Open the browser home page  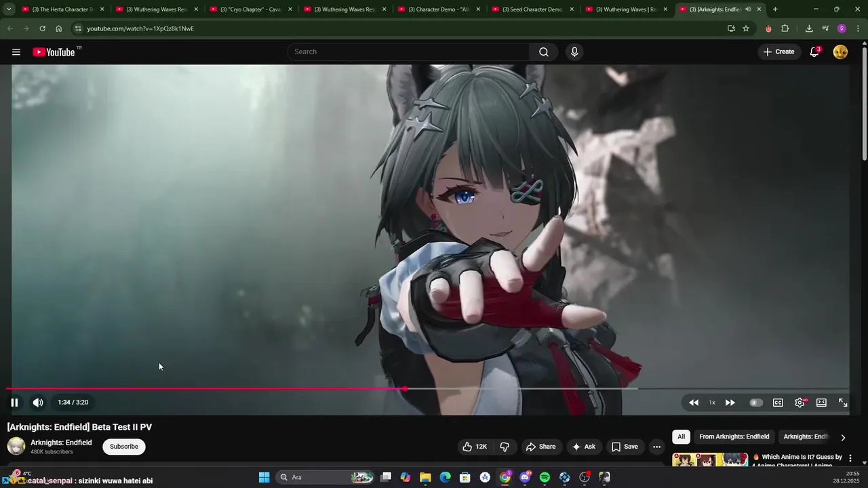click(x=58, y=28)
